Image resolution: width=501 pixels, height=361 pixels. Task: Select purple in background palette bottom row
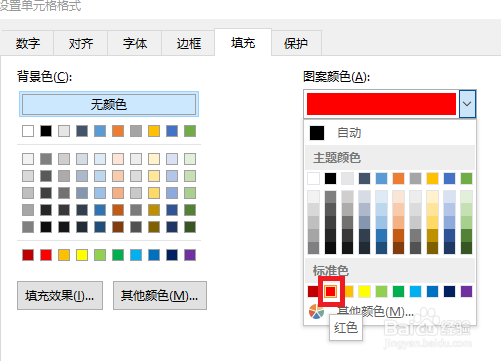click(190, 255)
